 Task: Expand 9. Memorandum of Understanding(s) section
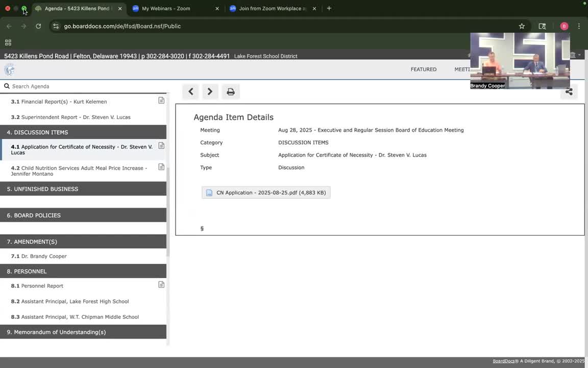[83, 332]
